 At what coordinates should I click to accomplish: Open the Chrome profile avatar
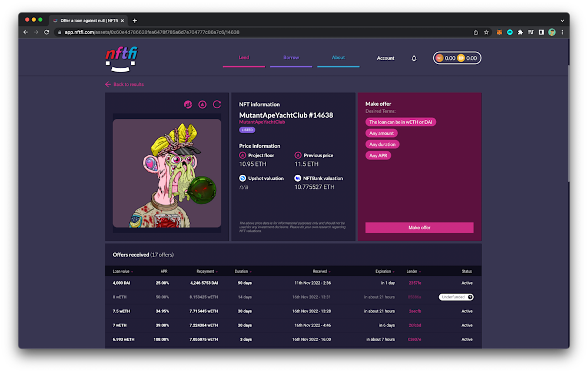point(552,32)
